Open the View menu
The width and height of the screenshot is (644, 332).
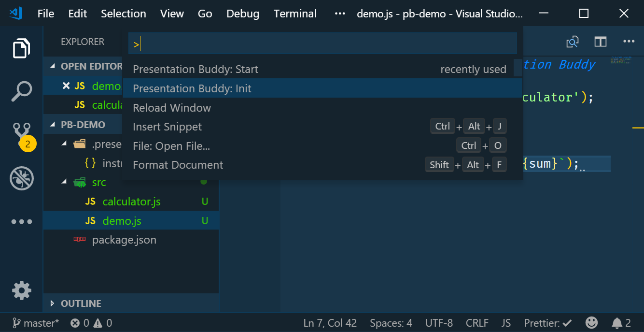coord(172,14)
